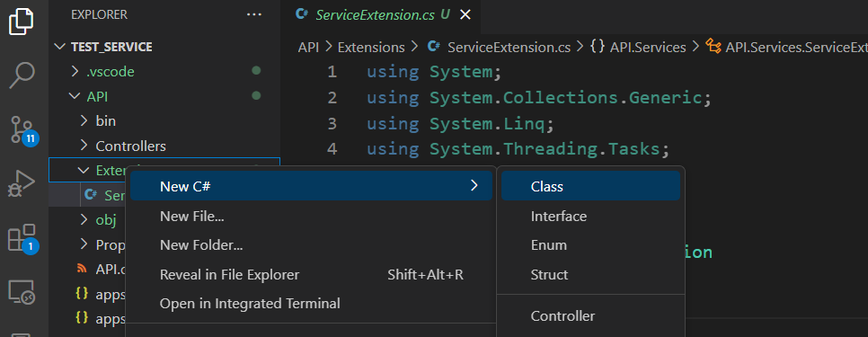This screenshot has width=868, height=337.
Task: Collapse the Extensions folder chevron
Action: [84, 171]
